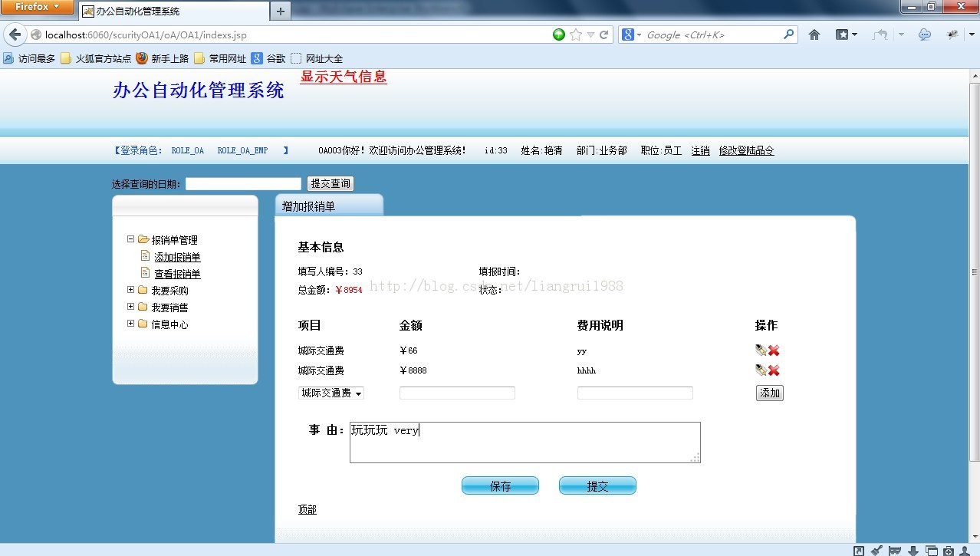Viewport: 980px width, 556px height.
Task: Click the downloads arrow icon in the bottom tray
Action: [x=913, y=550]
